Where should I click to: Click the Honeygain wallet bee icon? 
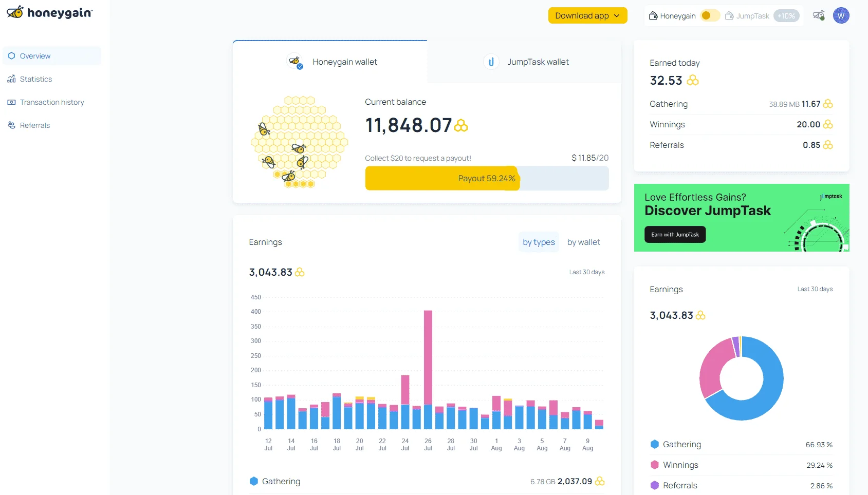(294, 62)
